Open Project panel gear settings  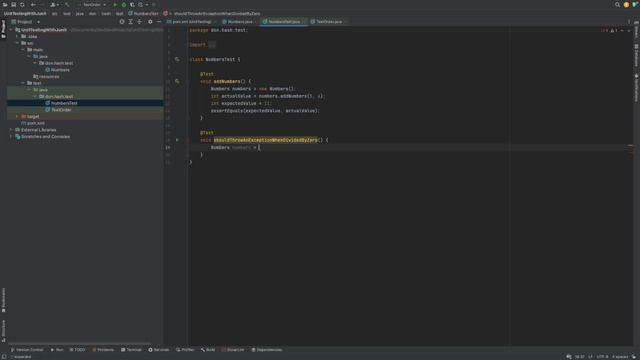coord(150,22)
